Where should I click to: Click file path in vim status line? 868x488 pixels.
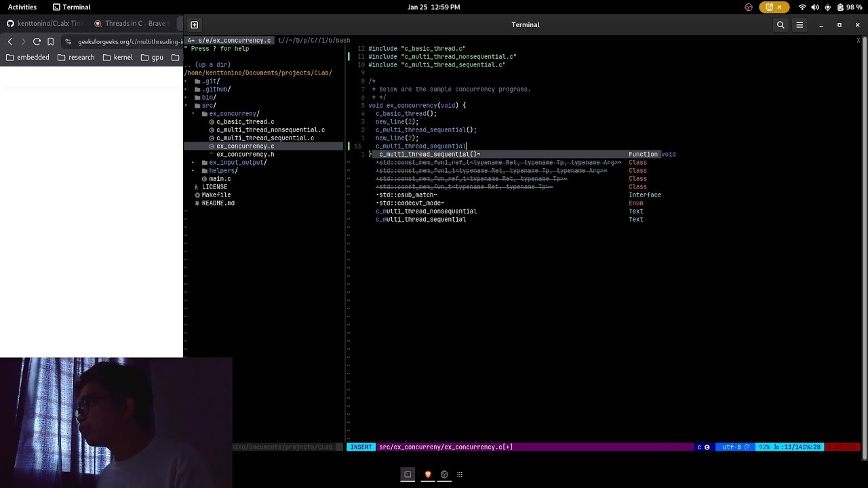pos(446,447)
